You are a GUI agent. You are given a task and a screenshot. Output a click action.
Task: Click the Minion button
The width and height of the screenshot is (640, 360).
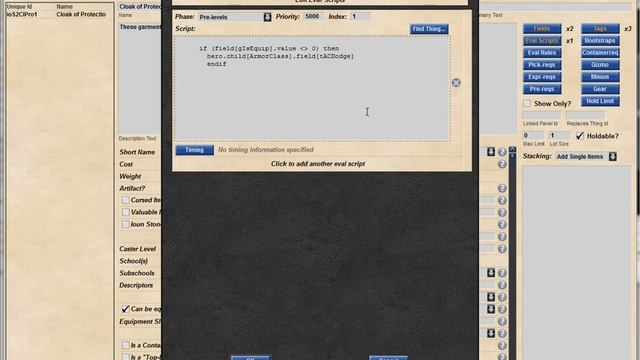(600, 77)
